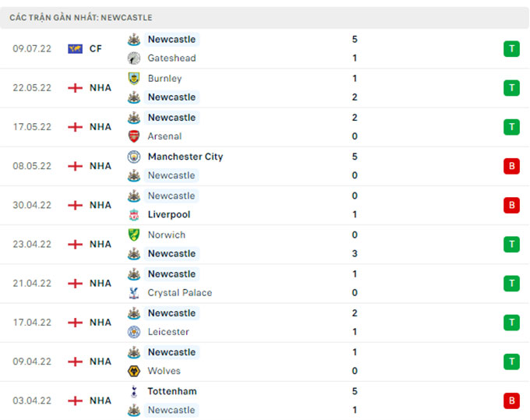Click the Crystal Palace club crest
530x420 pixels.
pyautogui.click(x=134, y=293)
